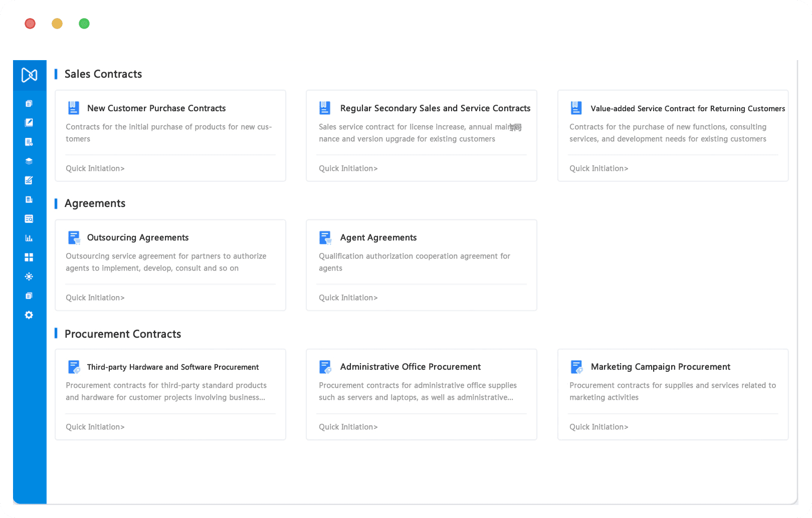Viewport: 812px width, 518px height.
Task: Quick Initiation for Marketing Campaign Procurement
Action: click(599, 427)
